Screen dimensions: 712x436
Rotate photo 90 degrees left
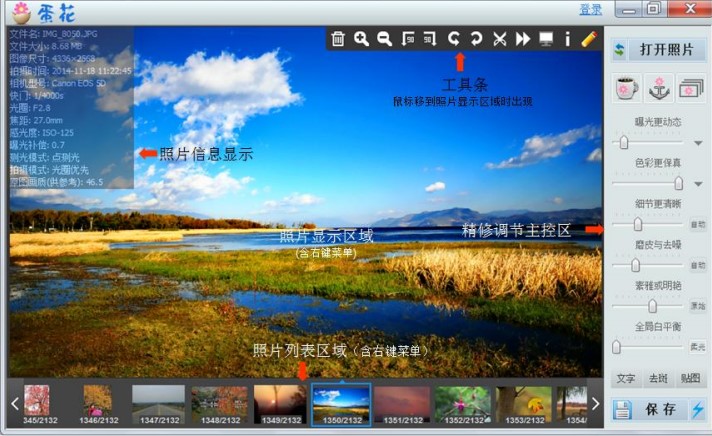click(408, 39)
